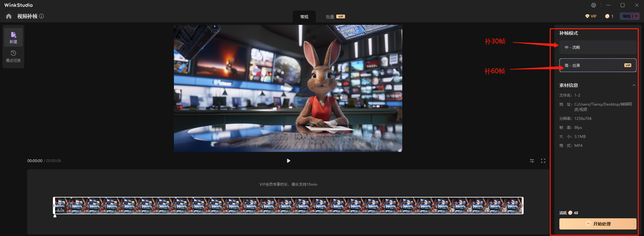Open settings gear in title bar
This screenshot has width=644, height=236.
tap(594, 5)
